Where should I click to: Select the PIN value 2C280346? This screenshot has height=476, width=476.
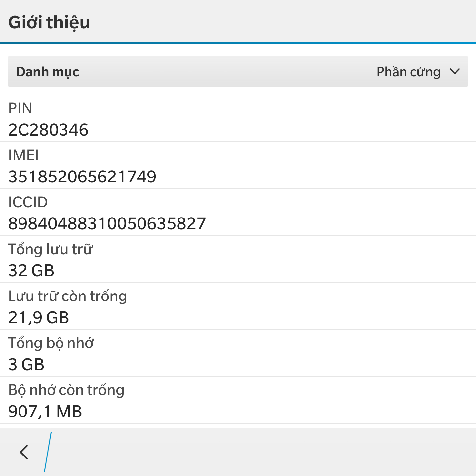48,130
